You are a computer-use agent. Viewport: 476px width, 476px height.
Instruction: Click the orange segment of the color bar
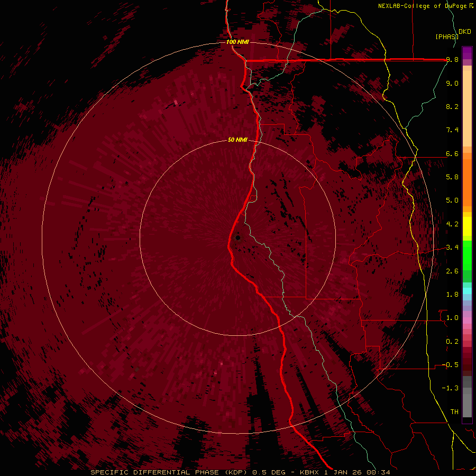pos(467,182)
